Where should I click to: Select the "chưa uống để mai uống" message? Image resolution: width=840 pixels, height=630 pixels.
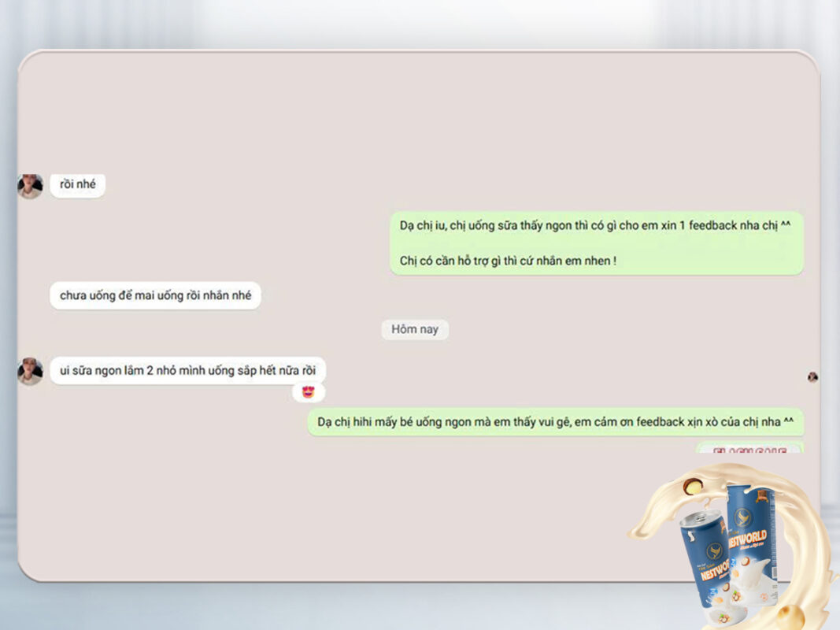(x=154, y=295)
